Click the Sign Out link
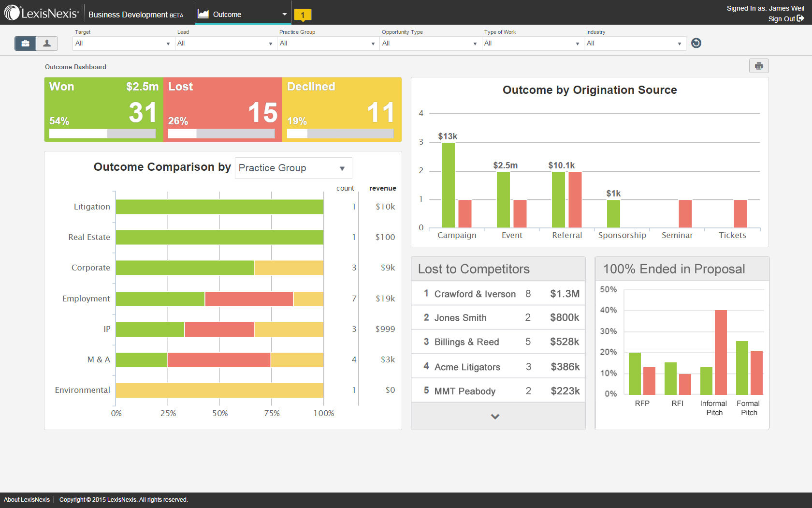Image resolution: width=812 pixels, height=508 pixels. click(x=786, y=19)
